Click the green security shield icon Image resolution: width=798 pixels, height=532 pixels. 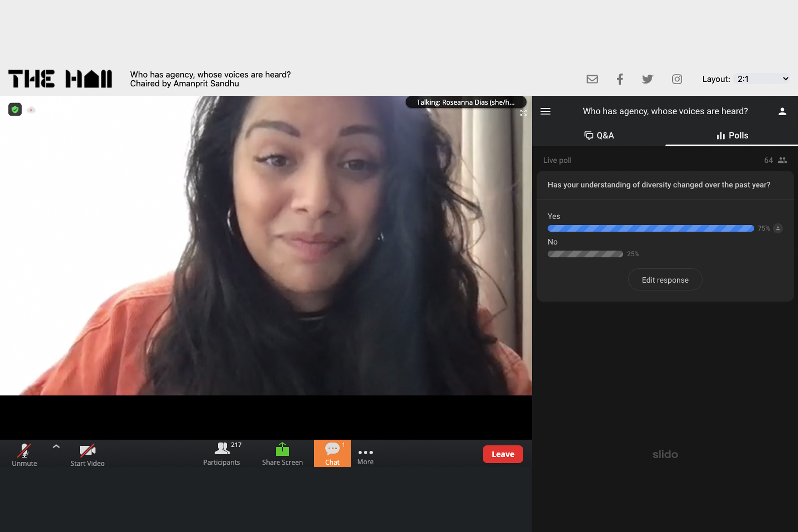coord(15,109)
